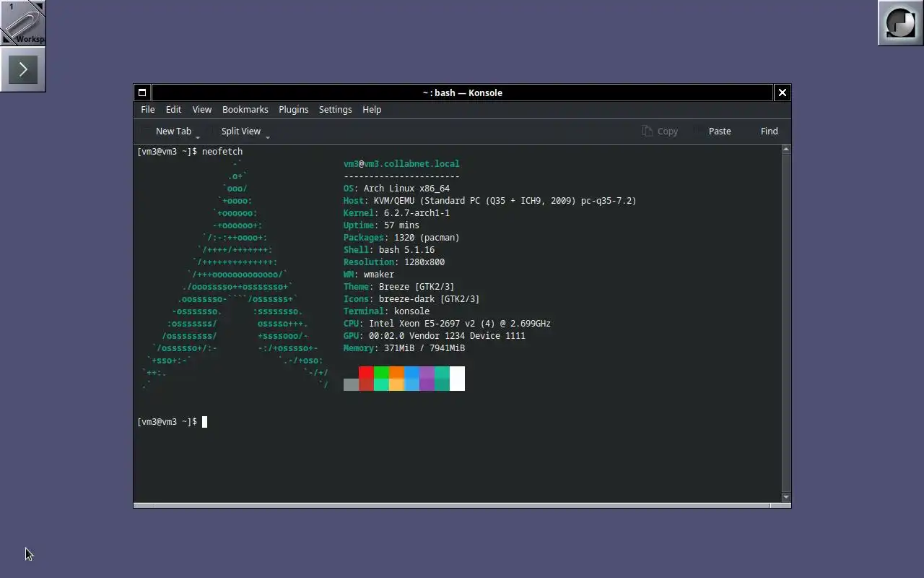The height and width of the screenshot is (578, 924).
Task: Click the 'Memory: 371MiB / 7941MiB' line
Action: coord(404,348)
